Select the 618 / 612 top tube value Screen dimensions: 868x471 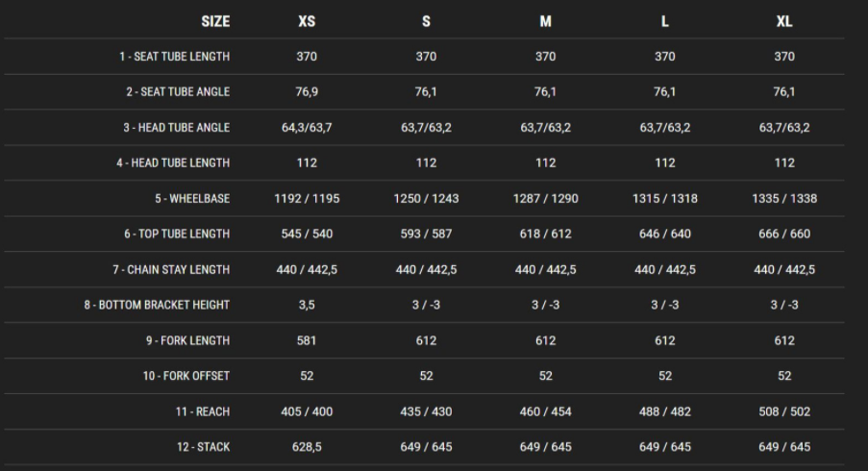point(545,234)
